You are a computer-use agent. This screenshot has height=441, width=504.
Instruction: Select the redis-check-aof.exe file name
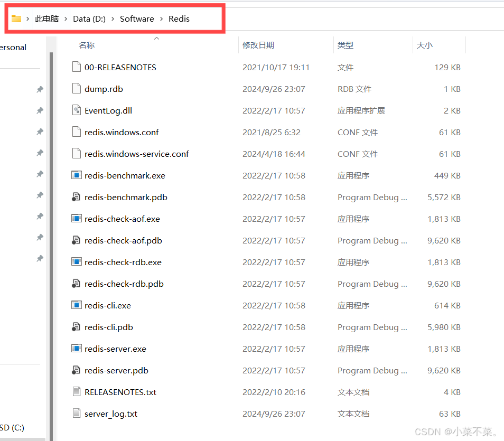[x=122, y=219]
